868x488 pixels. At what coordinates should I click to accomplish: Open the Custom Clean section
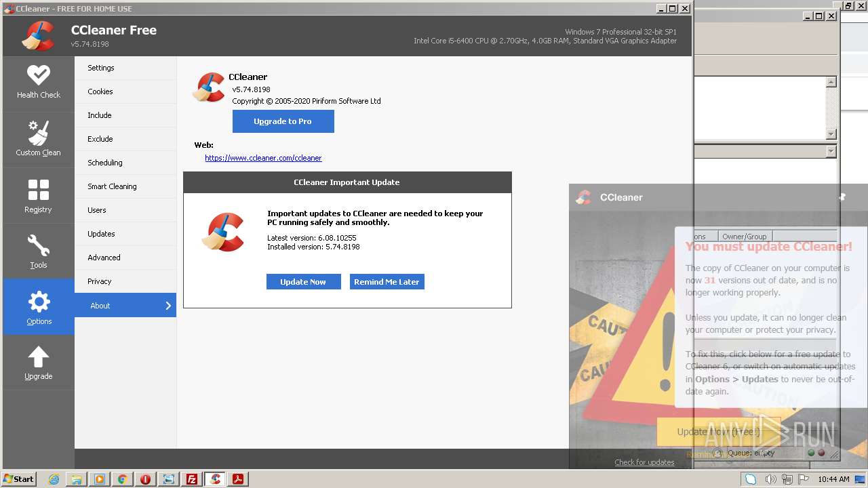pos(39,140)
